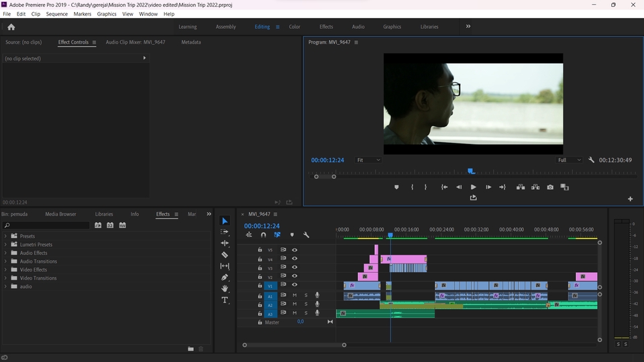This screenshot has width=644, height=362.
Task: Click the Program monitor playhead marker
Action: click(471, 172)
